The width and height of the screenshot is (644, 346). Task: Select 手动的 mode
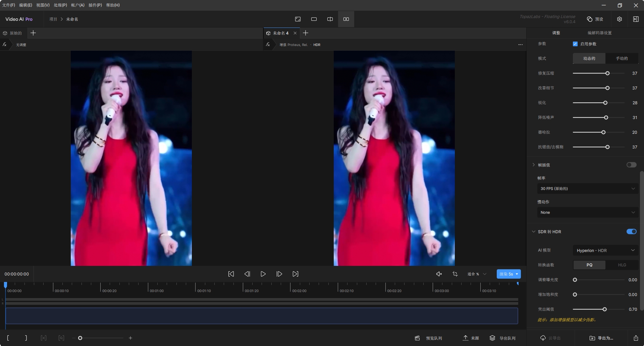point(622,58)
